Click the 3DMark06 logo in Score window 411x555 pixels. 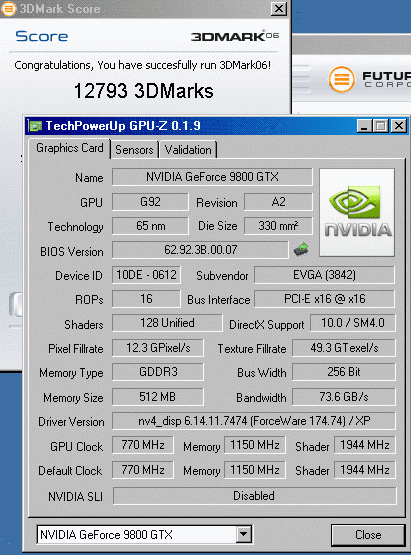click(x=235, y=36)
